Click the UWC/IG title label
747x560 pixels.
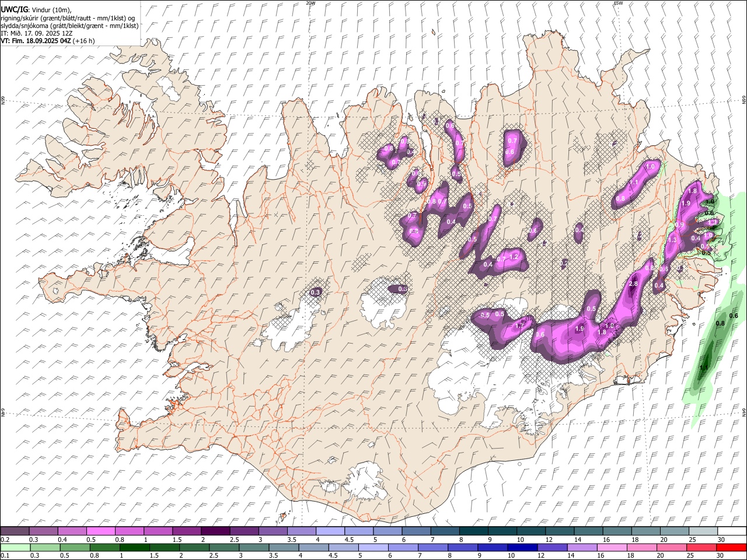click(15, 10)
